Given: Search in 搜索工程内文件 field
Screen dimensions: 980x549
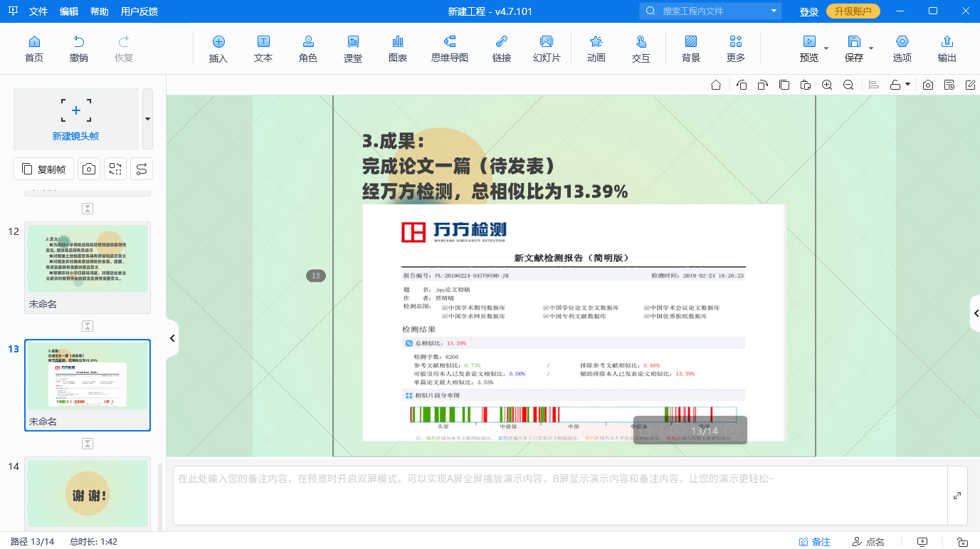Looking at the screenshot, I should click(710, 11).
